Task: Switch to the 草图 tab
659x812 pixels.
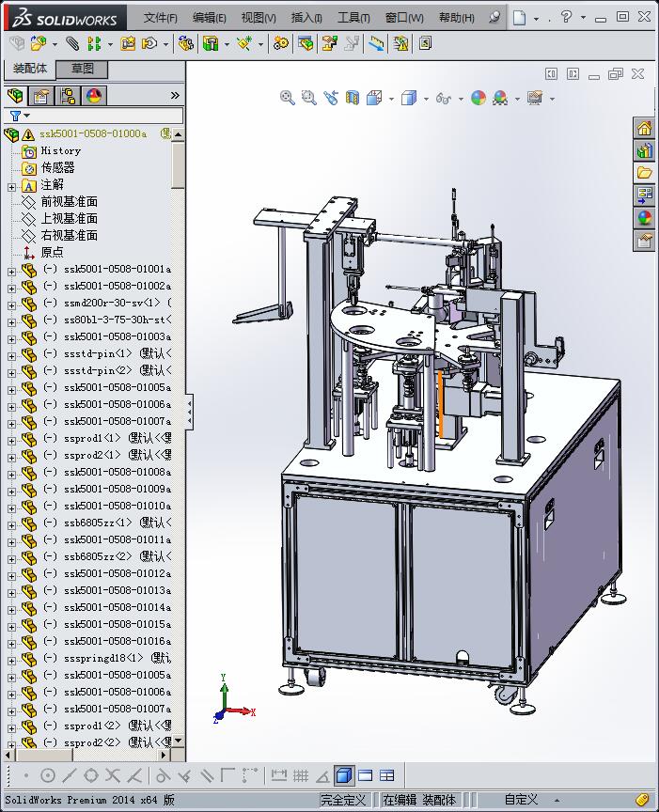Action: (x=82, y=69)
